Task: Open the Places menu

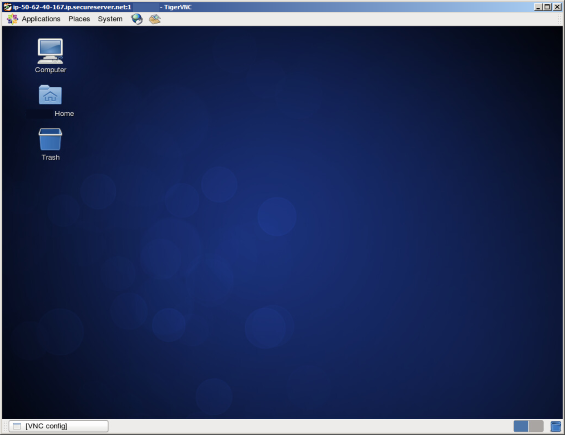Action: click(x=79, y=19)
